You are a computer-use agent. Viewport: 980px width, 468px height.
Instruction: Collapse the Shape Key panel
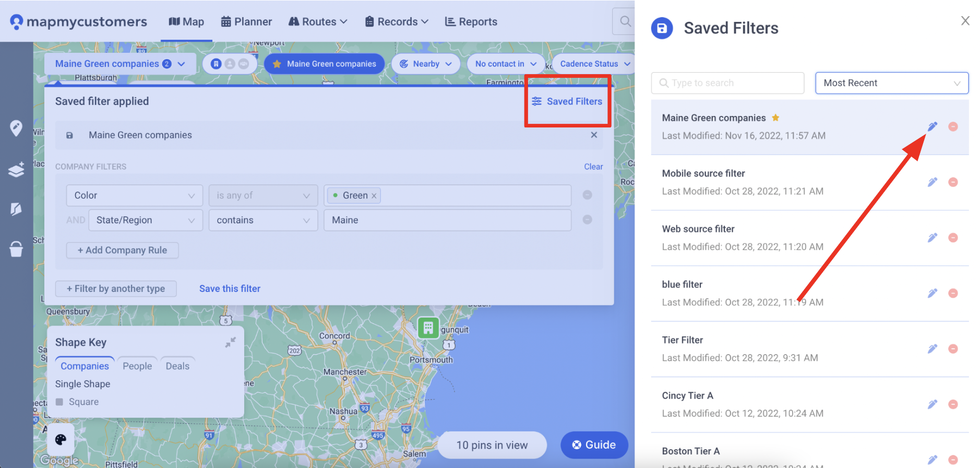pyautogui.click(x=230, y=342)
